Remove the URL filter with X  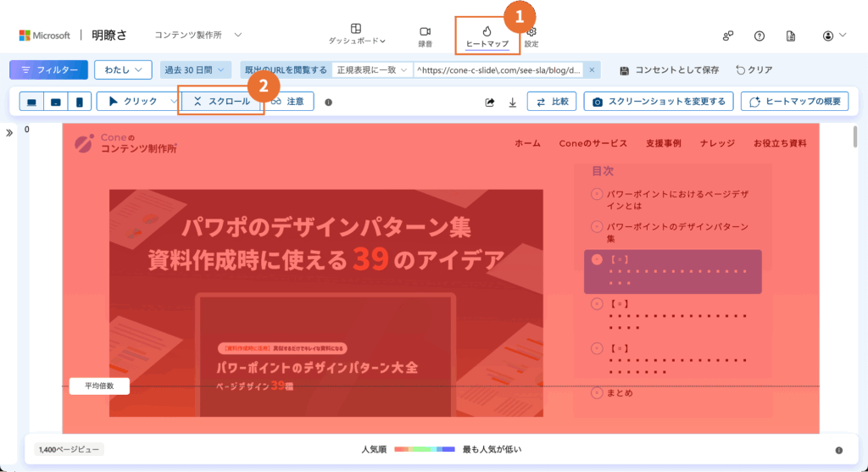(x=592, y=69)
